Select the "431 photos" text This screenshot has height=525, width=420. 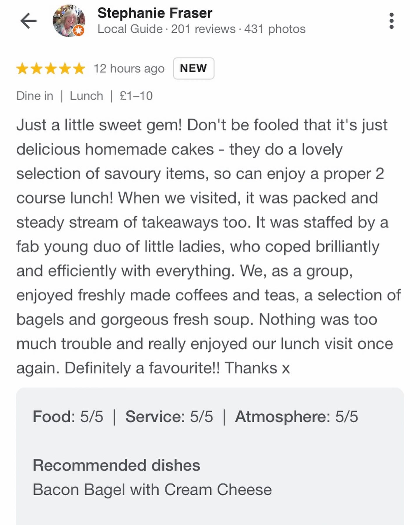click(275, 29)
